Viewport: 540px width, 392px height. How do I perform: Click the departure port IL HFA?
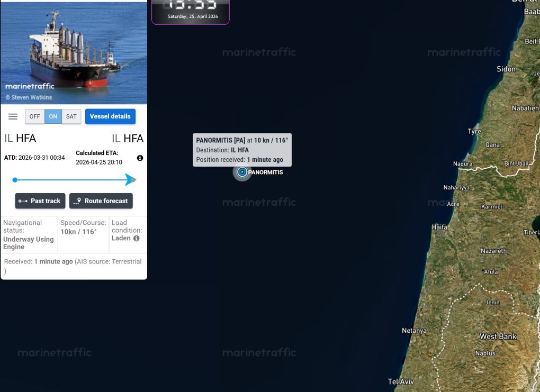pyautogui.click(x=20, y=139)
